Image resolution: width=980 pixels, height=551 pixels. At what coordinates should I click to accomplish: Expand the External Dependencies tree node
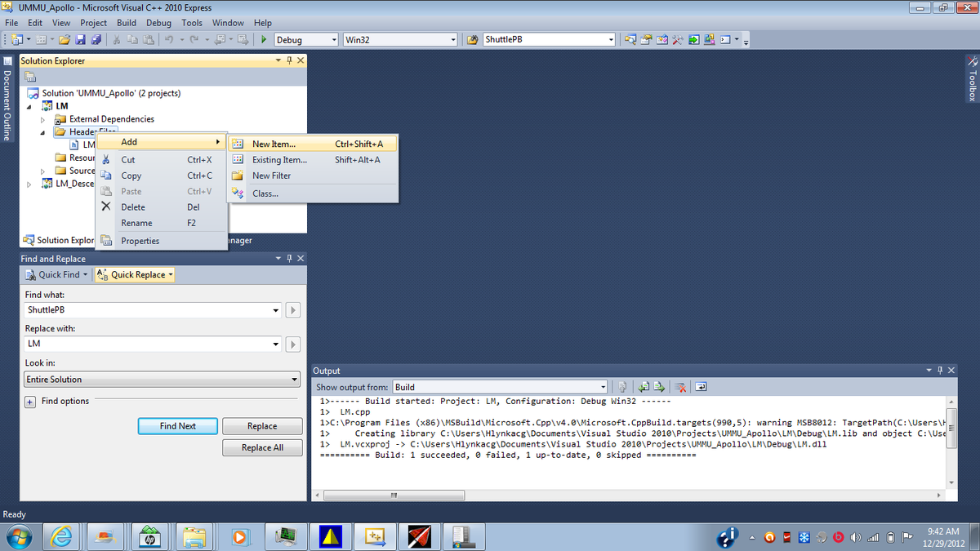pos(43,119)
